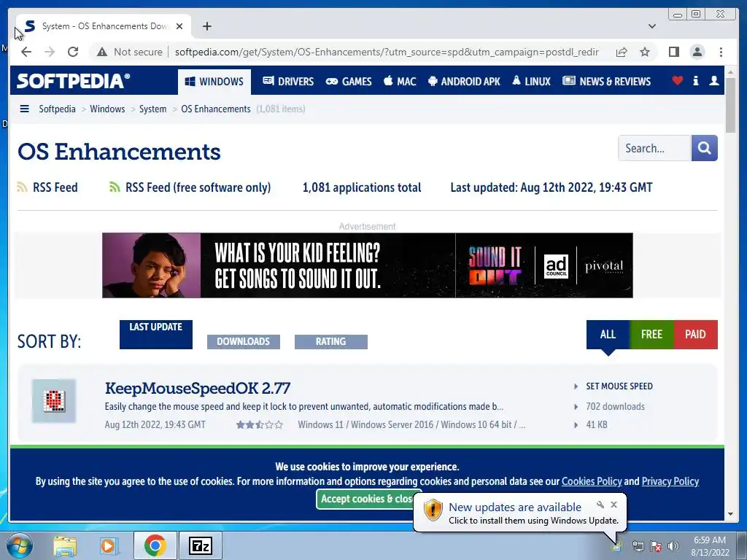747x560 pixels.
Task: Go back using the browser back arrow
Action: tap(26, 52)
